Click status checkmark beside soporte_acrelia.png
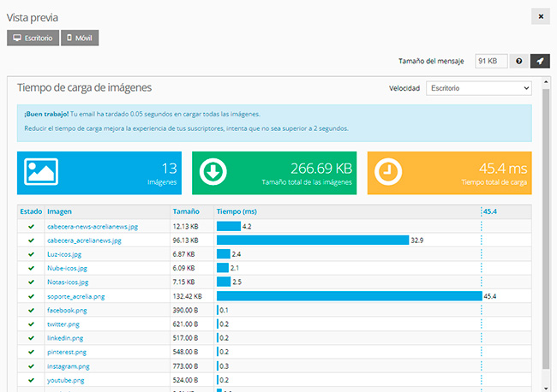557x392 pixels. [x=31, y=296]
